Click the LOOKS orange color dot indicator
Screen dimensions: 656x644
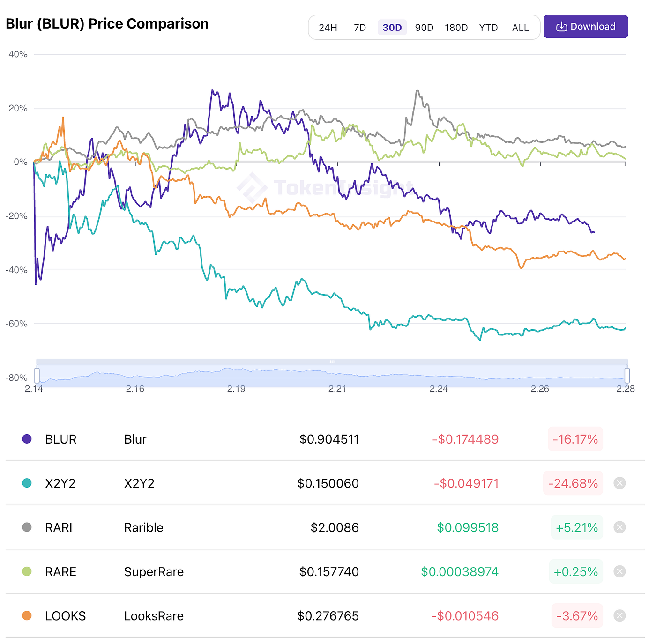[26, 615]
